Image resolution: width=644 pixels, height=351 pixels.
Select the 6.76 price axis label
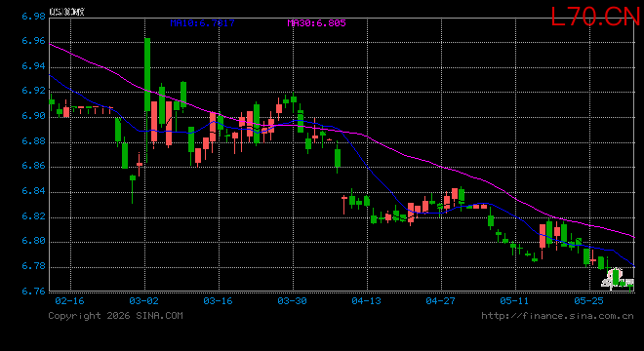34,292
